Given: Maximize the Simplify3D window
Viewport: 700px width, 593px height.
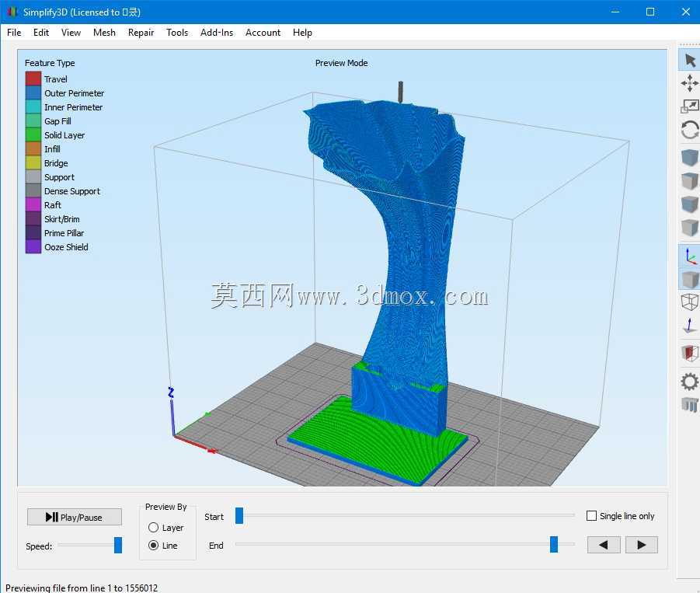Looking at the screenshot, I should (x=650, y=12).
